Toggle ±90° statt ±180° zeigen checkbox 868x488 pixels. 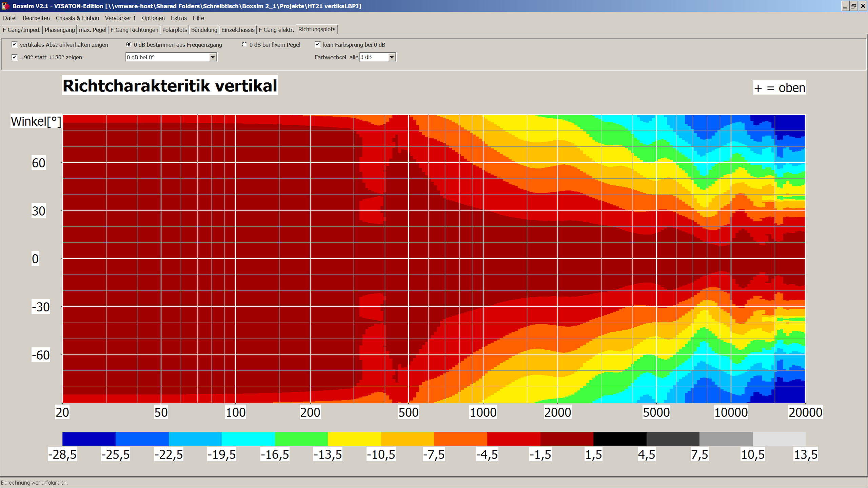coord(14,57)
